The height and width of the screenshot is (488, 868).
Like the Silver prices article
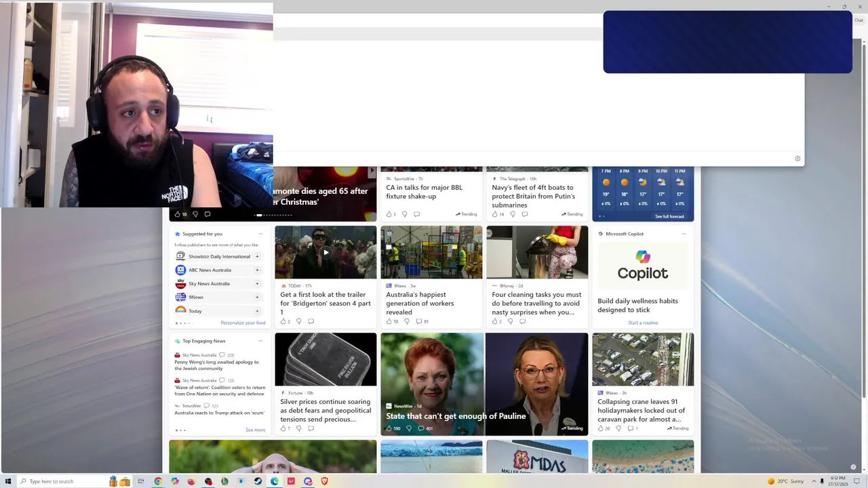pyautogui.click(x=283, y=428)
